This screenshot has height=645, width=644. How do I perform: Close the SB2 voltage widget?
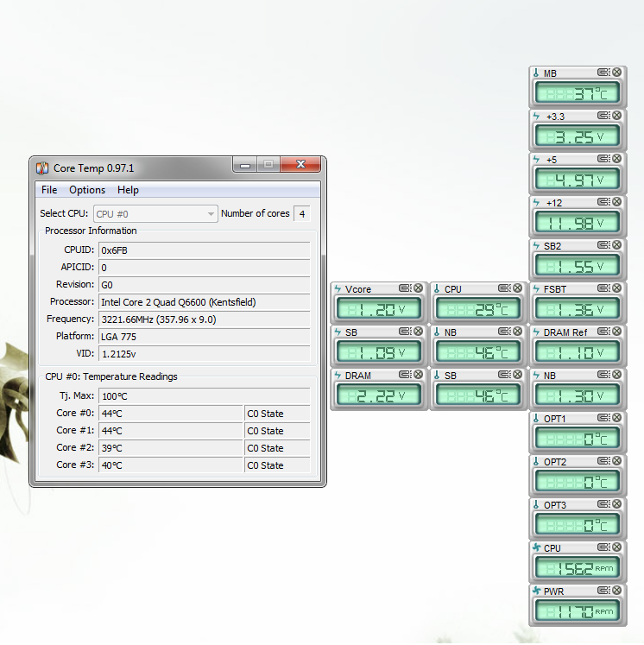[x=616, y=245]
